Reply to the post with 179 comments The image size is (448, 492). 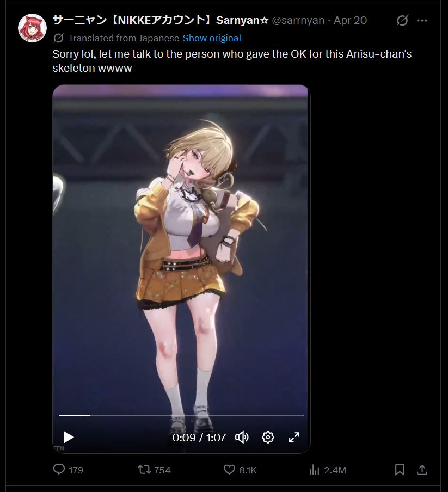[67, 470]
